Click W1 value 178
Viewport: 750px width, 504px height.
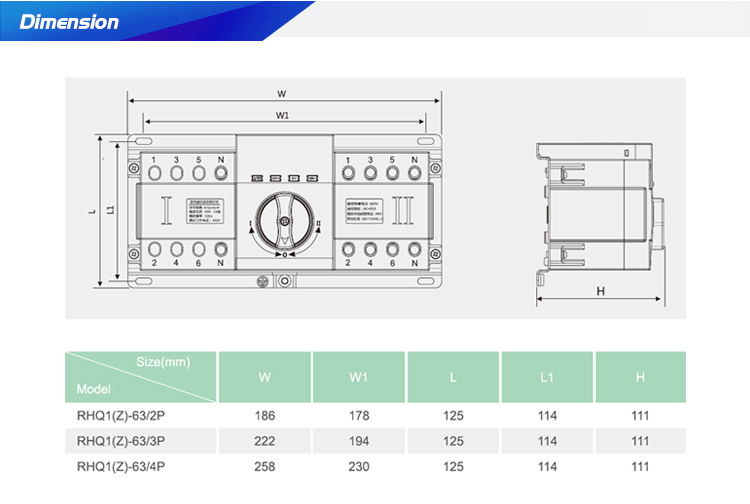[359, 416]
